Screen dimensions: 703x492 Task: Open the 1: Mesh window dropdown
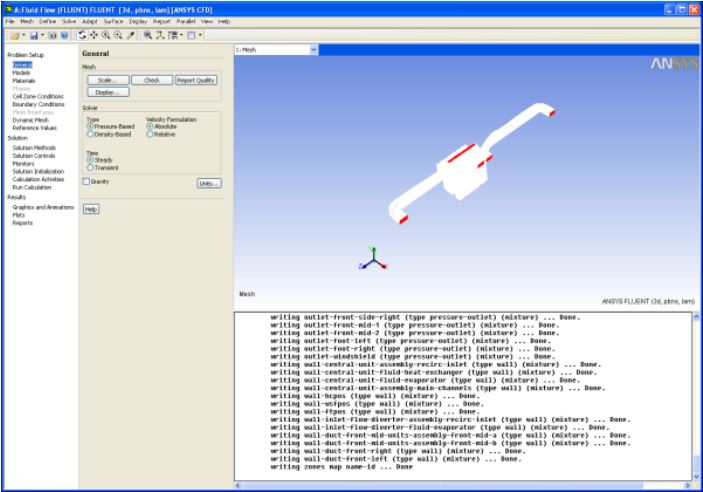pos(313,49)
